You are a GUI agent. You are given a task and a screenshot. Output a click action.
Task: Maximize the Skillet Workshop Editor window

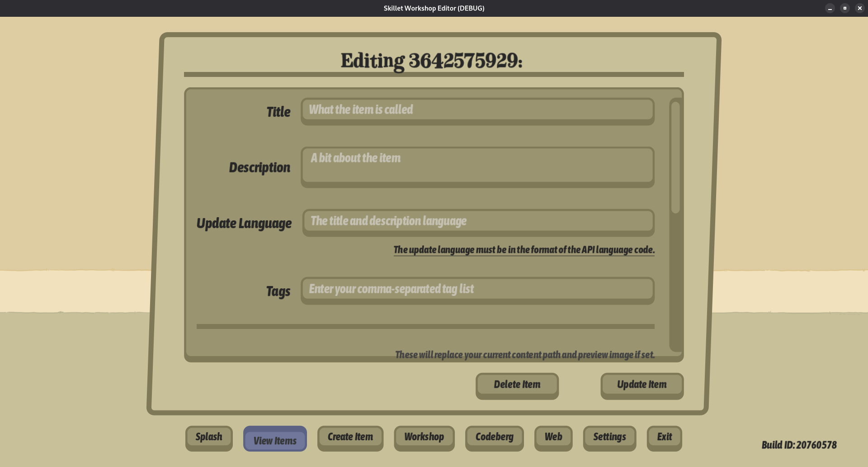pyautogui.click(x=845, y=8)
